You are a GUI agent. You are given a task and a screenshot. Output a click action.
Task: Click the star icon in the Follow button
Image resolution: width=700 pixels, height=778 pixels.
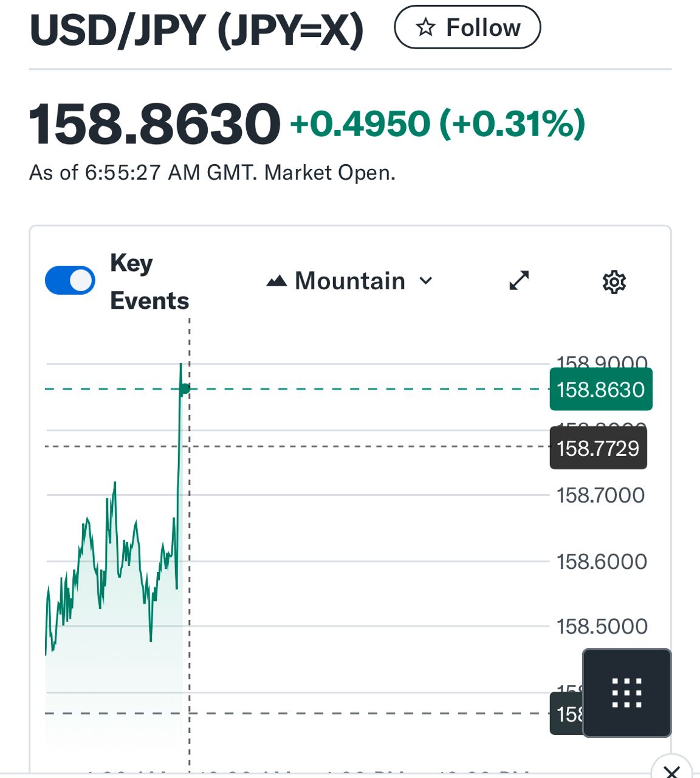point(425,27)
